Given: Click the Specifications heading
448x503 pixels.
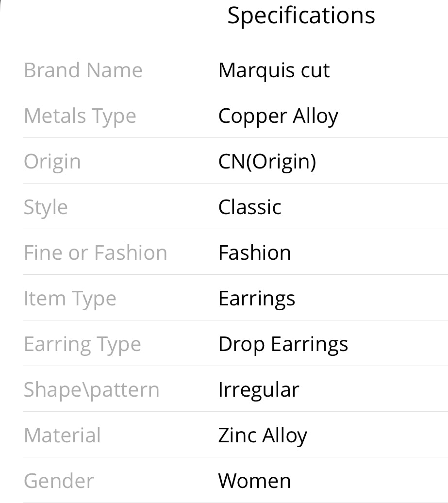Looking at the screenshot, I should [301, 16].
